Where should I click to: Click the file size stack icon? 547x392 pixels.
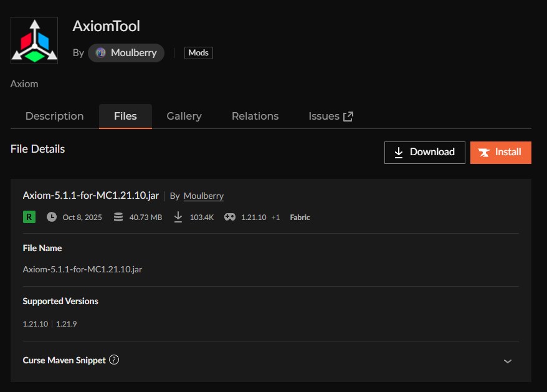(x=118, y=218)
